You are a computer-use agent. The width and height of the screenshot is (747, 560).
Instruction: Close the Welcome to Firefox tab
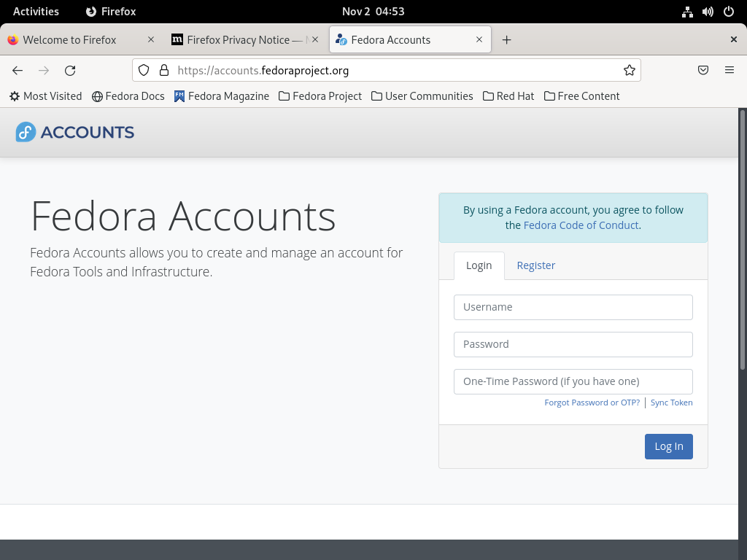151,39
